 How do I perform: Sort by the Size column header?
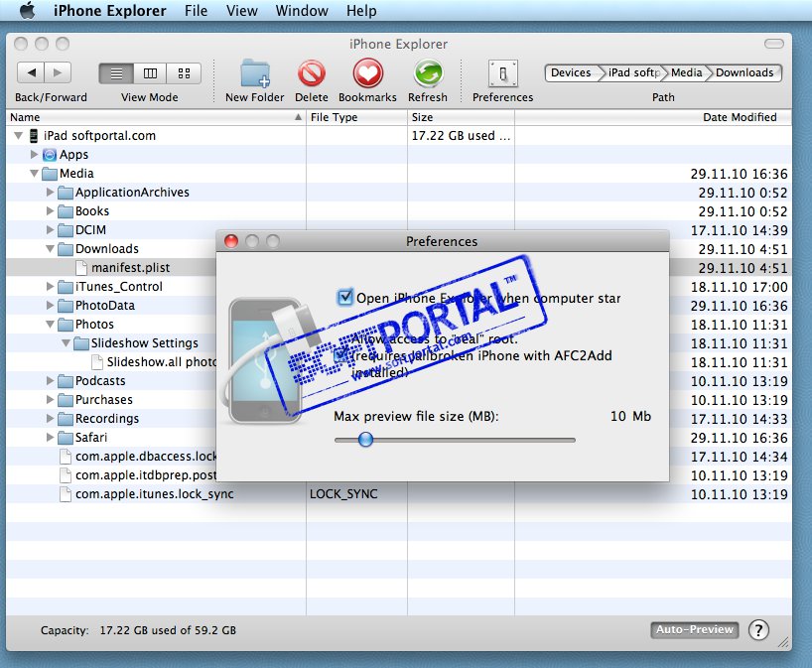point(461,117)
